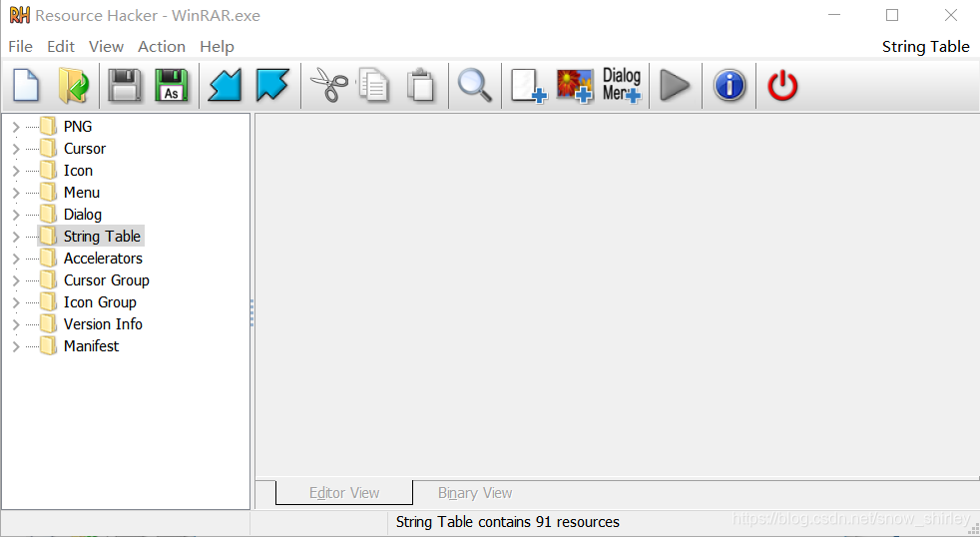Select the String Table tree label
The image size is (980, 537).
point(102,236)
